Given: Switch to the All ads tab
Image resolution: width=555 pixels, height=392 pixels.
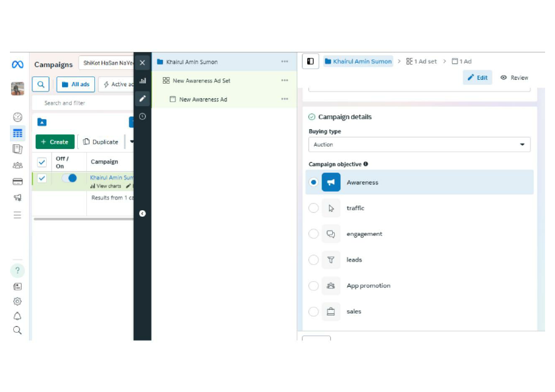Looking at the screenshot, I should coord(76,84).
